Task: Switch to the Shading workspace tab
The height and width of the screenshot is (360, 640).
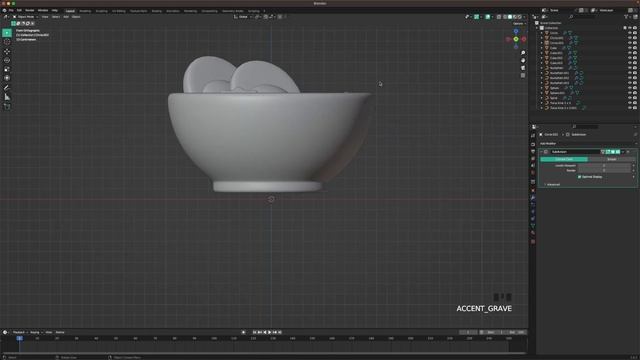Action: tap(156, 11)
